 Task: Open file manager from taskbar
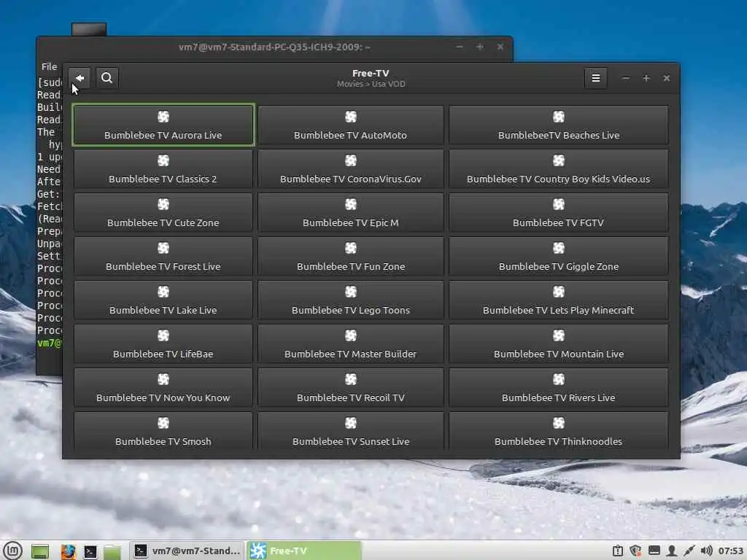tap(112, 551)
